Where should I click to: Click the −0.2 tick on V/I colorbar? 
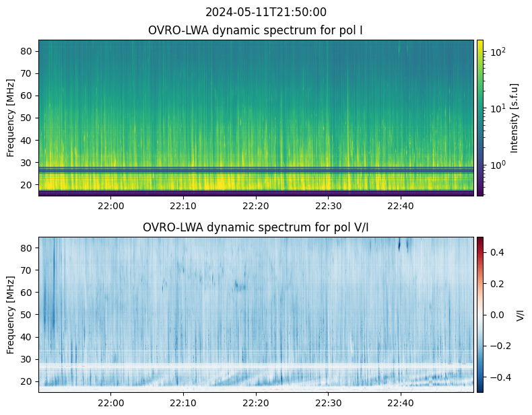pyautogui.click(x=500, y=346)
